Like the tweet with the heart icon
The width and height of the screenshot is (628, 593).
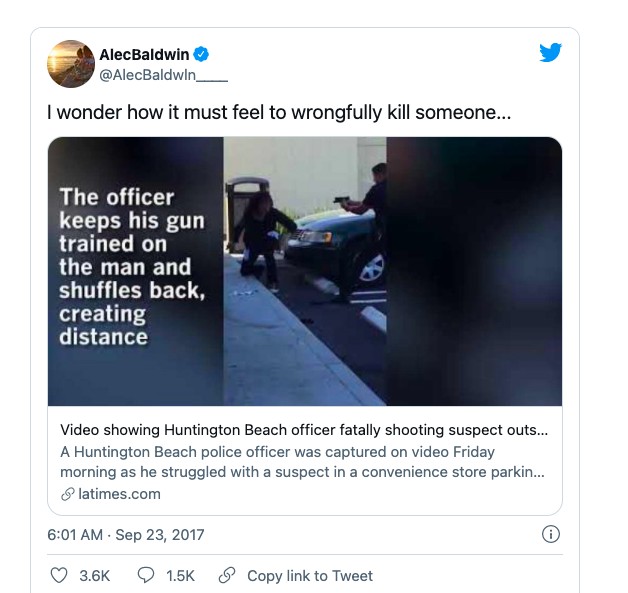(x=58, y=575)
